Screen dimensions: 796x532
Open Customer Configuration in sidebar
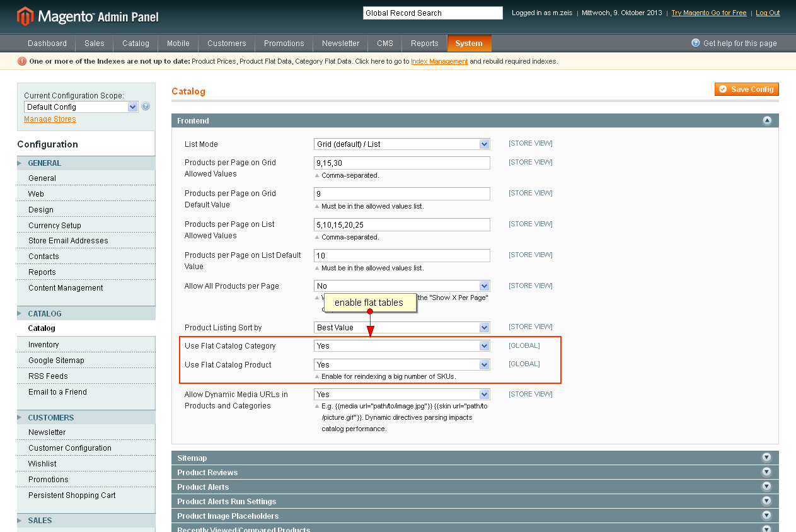point(86,448)
